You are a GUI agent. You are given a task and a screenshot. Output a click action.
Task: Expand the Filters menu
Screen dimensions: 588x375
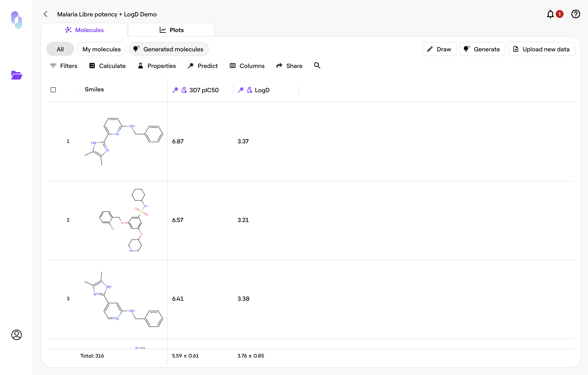(x=64, y=66)
